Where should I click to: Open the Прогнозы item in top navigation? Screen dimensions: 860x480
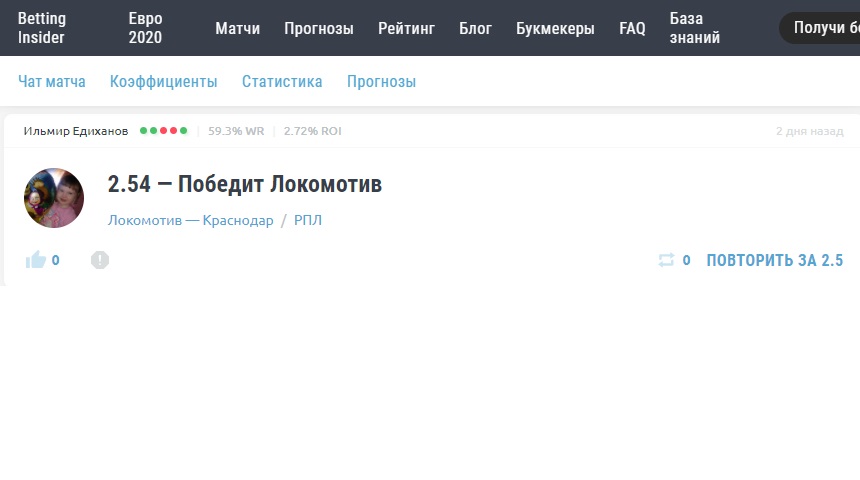pos(319,29)
